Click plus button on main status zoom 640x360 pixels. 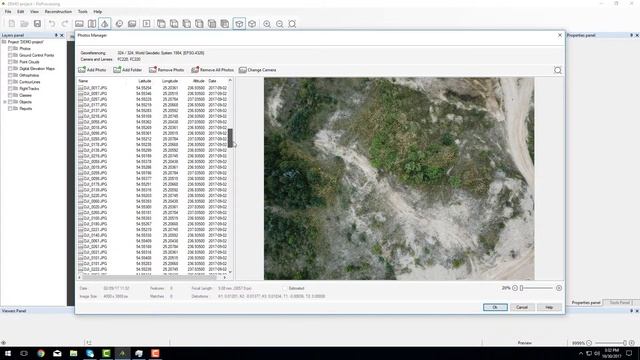(632, 343)
